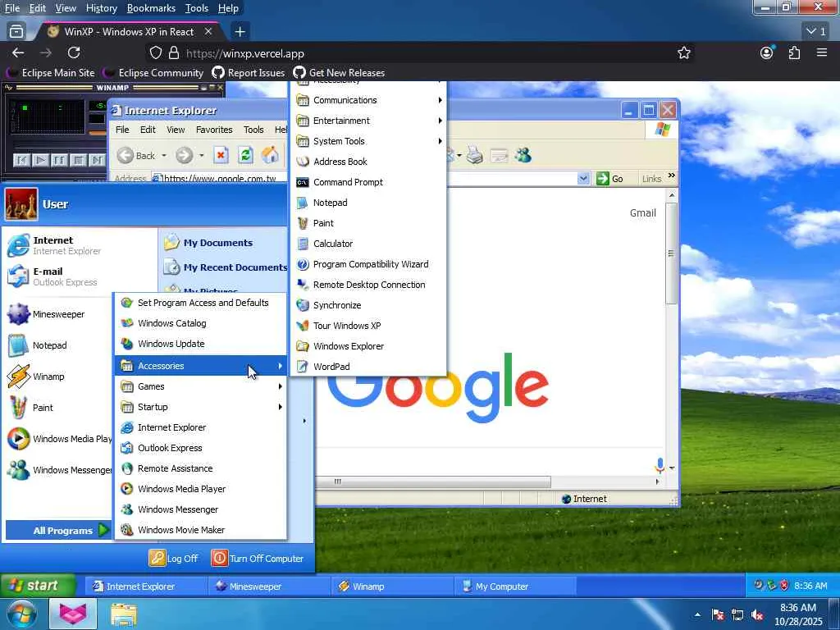Open Firefox File menu
The height and width of the screenshot is (630, 840).
pyautogui.click(x=11, y=8)
